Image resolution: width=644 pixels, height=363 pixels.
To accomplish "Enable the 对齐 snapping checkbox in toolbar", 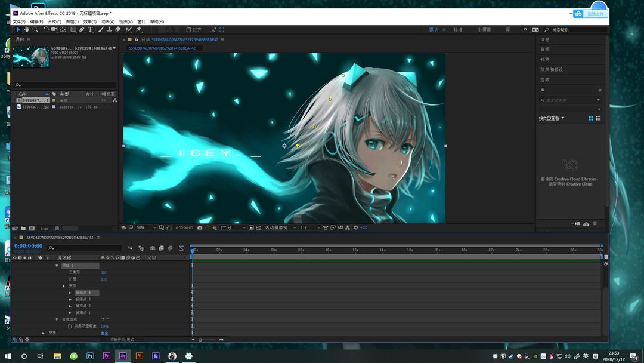I will (189, 30).
